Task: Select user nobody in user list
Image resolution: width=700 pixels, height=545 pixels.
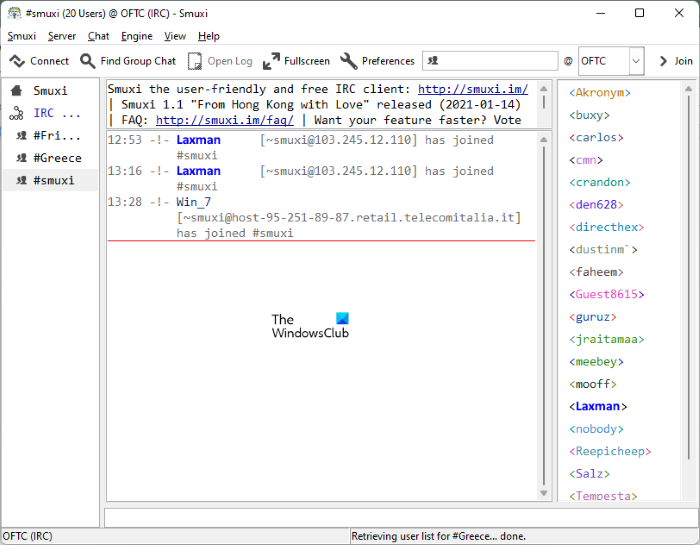Action: point(596,429)
